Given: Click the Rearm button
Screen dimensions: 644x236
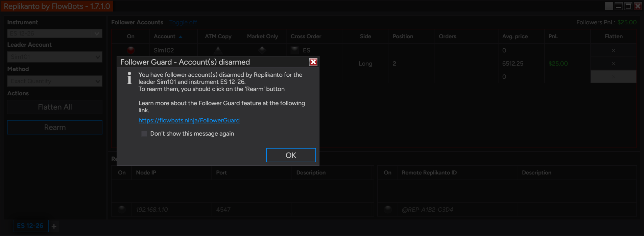Looking at the screenshot, I should 55,127.
